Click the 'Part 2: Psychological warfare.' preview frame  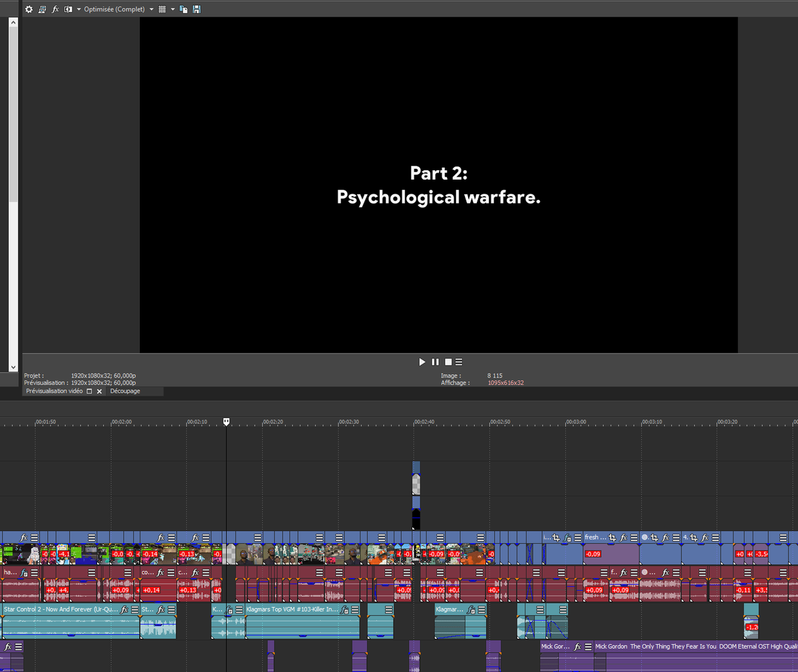click(x=438, y=185)
